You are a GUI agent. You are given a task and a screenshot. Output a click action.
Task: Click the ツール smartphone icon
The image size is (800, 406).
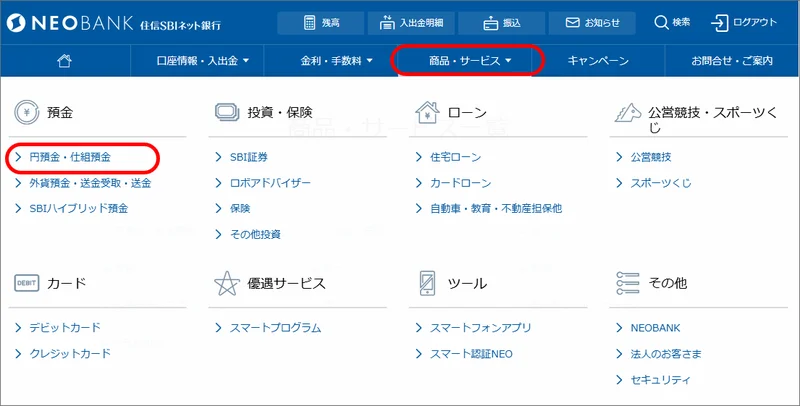click(427, 283)
